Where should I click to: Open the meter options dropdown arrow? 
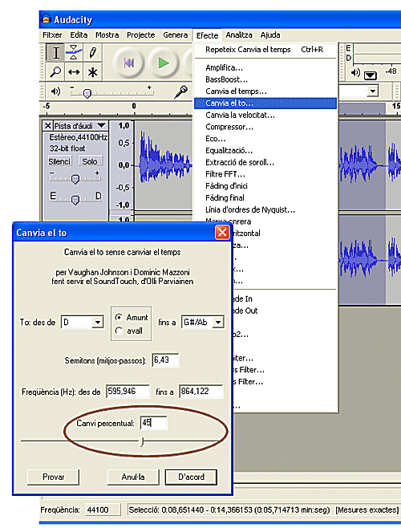pos(371,75)
